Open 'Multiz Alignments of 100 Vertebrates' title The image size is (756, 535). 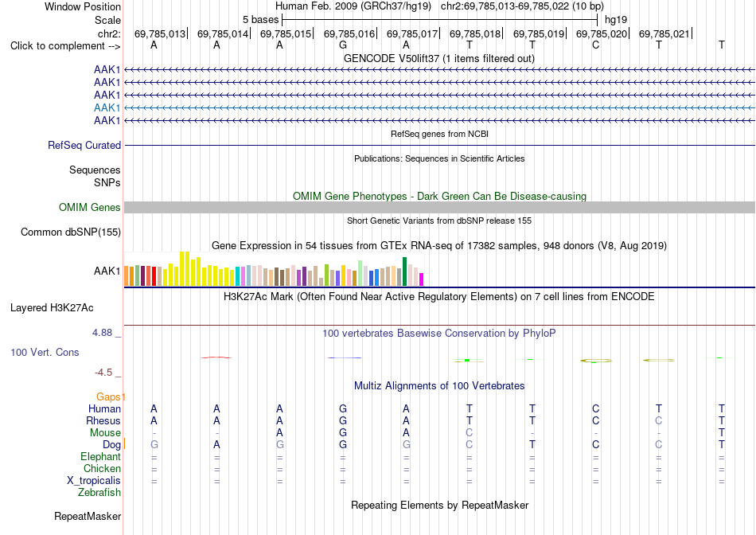point(439,386)
